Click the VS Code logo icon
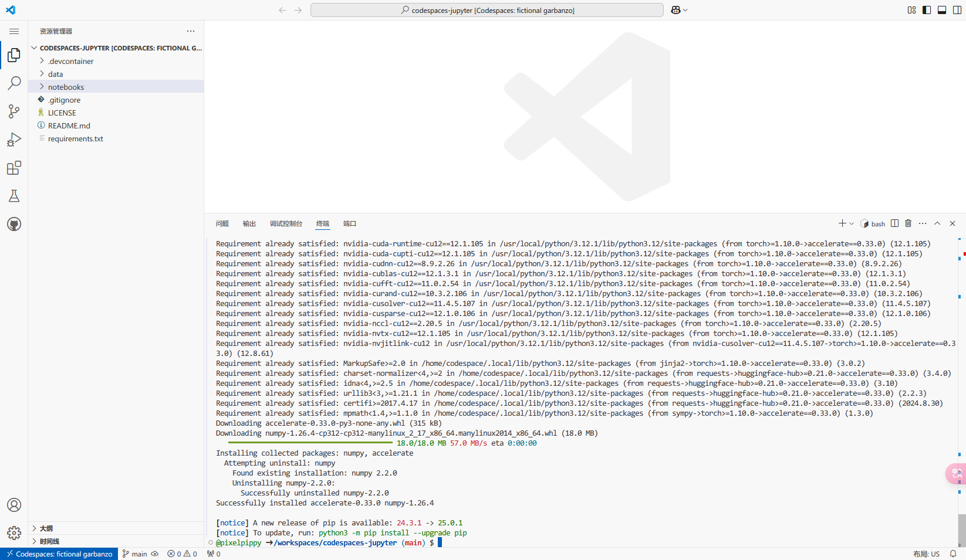The image size is (966, 560). [11, 10]
